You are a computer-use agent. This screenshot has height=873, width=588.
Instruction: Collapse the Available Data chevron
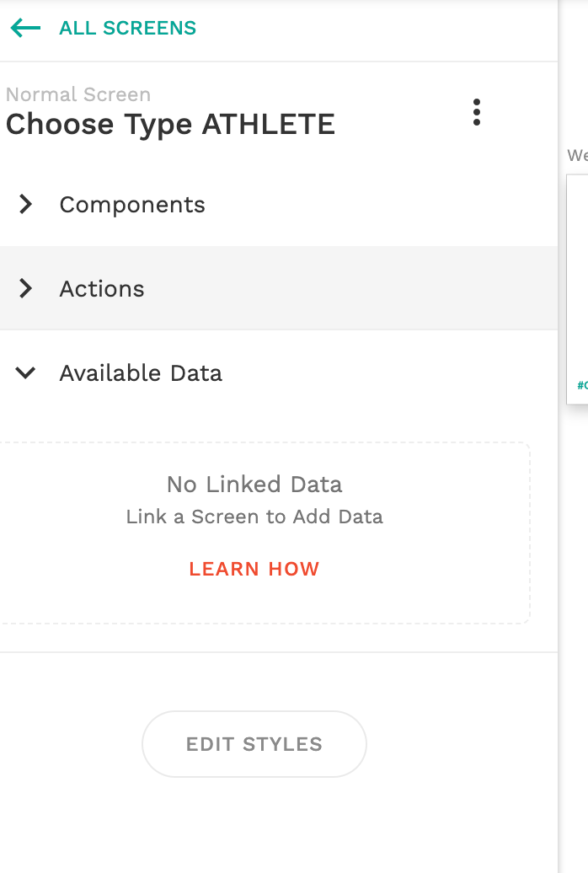pos(26,372)
